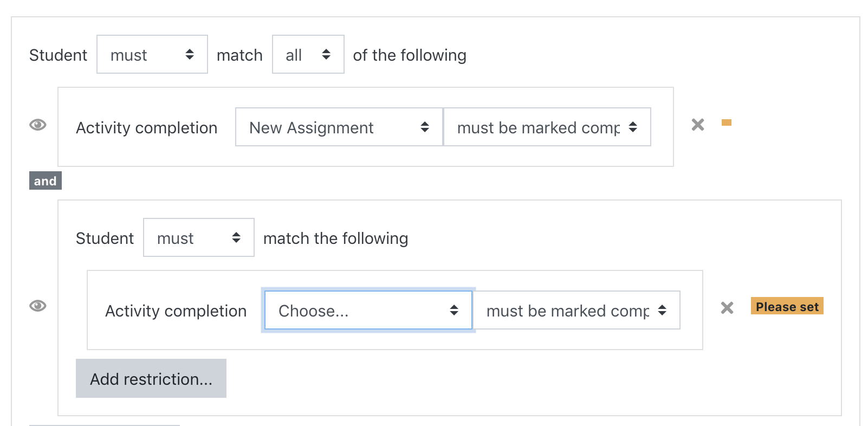Open top-level Student 'must' dropdown
Viewport: 868px width, 426px height.
(x=152, y=54)
